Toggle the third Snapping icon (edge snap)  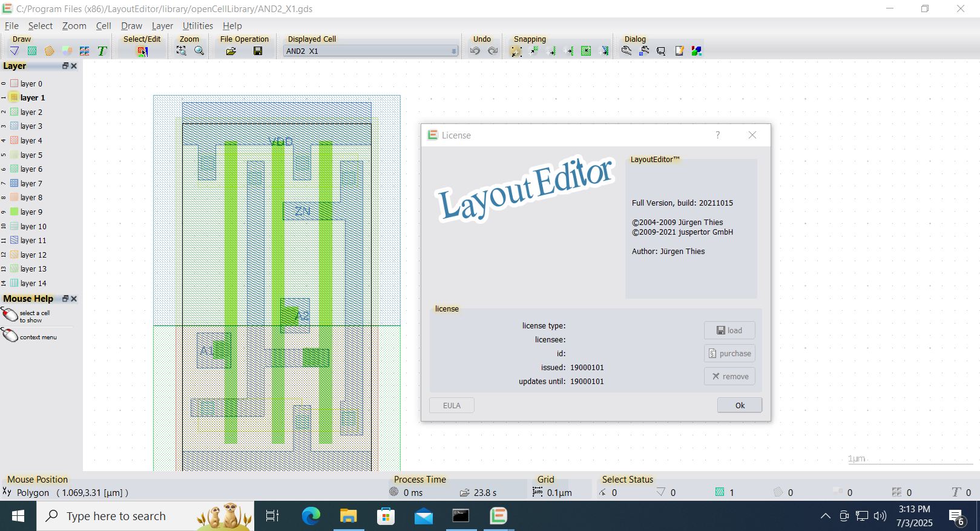tap(551, 51)
